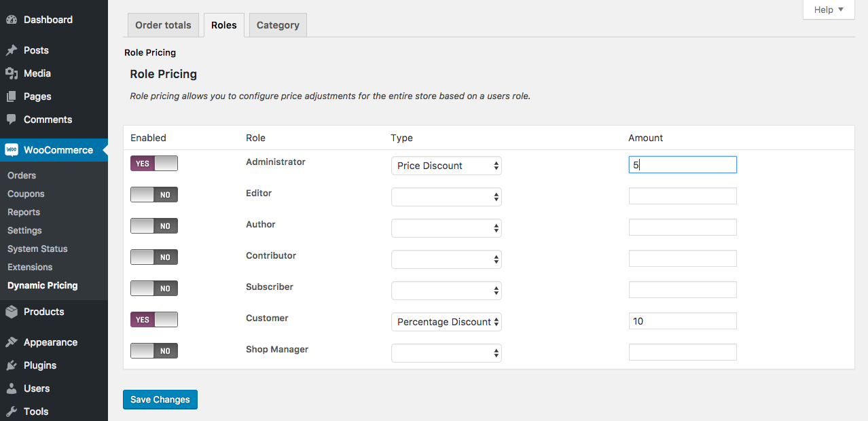Open Pages using its page icon
This screenshot has width=868, height=421.
tap(12, 96)
